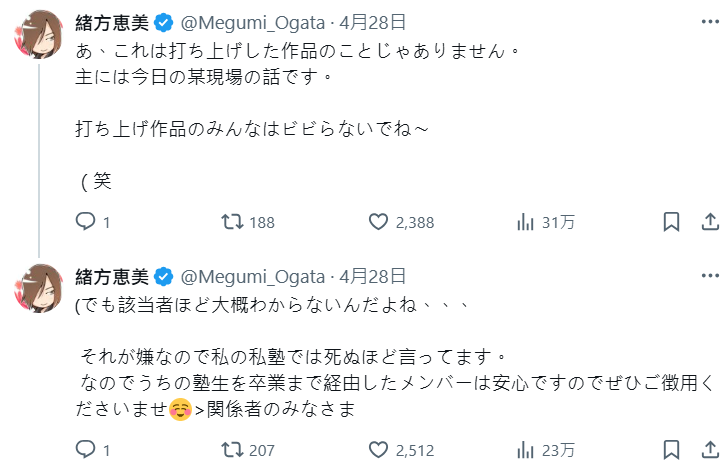Open more options on first tweet
The width and height of the screenshot is (727, 468).
709,22
